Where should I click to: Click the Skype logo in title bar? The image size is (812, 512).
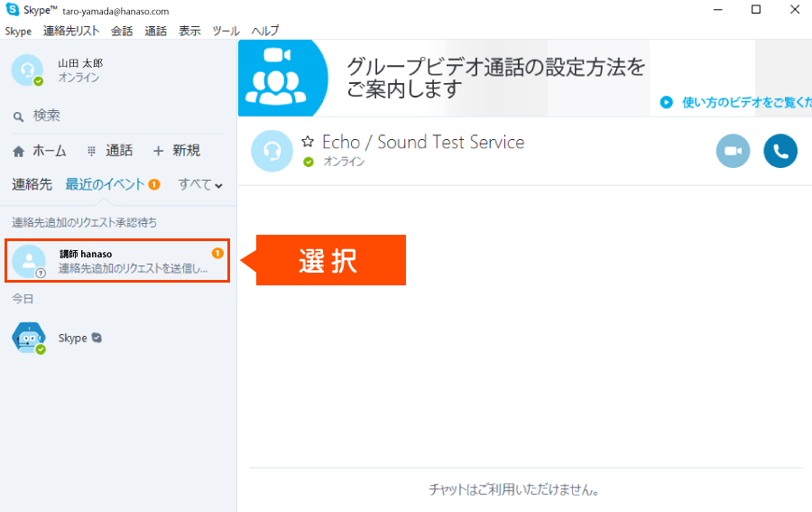[x=13, y=9]
